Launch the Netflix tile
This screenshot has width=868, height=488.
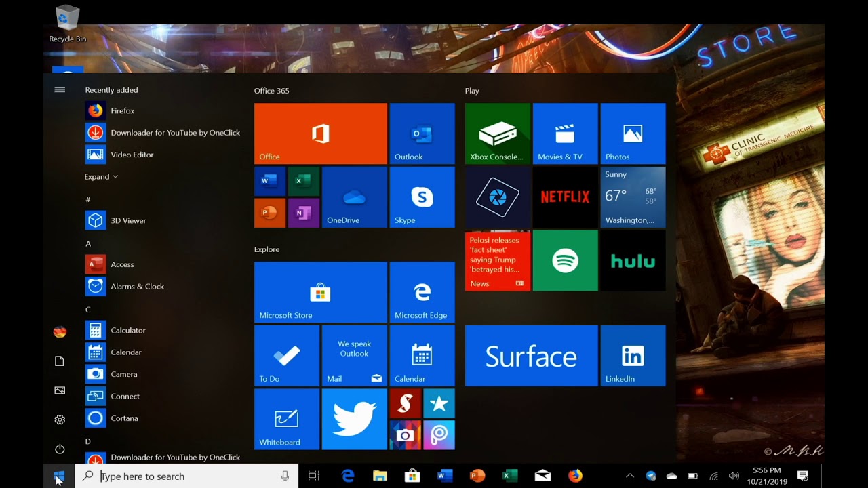565,197
